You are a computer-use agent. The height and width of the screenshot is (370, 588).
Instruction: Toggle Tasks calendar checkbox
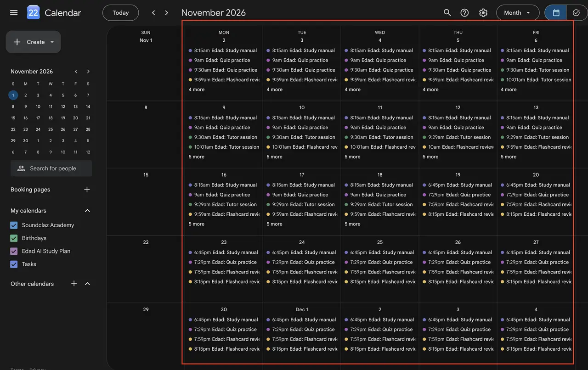click(14, 264)
